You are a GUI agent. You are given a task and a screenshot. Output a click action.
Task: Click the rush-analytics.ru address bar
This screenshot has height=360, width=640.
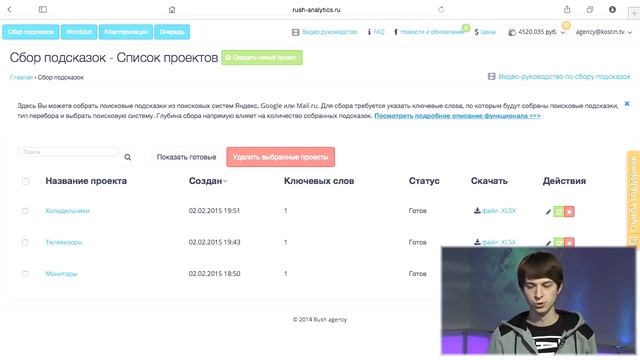point(316,10)
